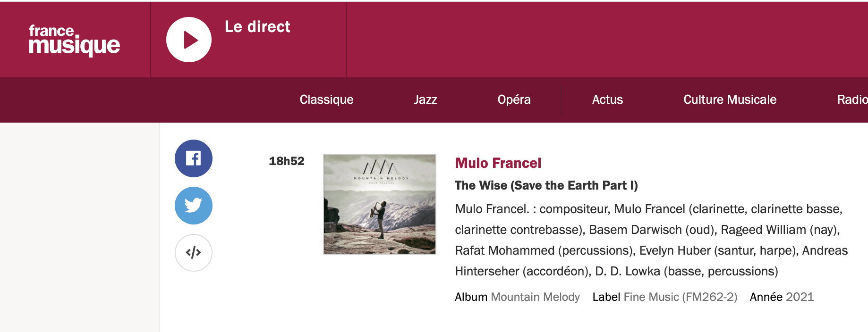Click the 18h52 timestamp
Screen dimensions: 868x332
coord(287,161)
